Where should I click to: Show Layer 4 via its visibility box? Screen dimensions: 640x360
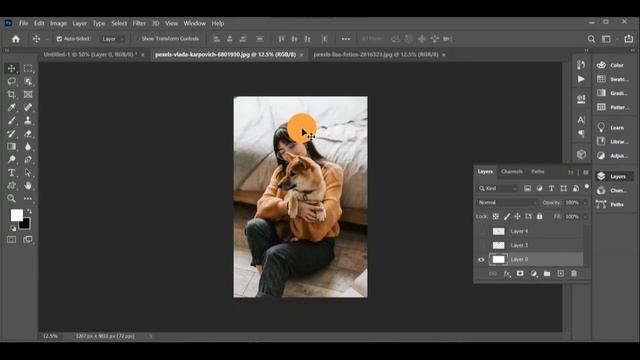coord(481,231)
